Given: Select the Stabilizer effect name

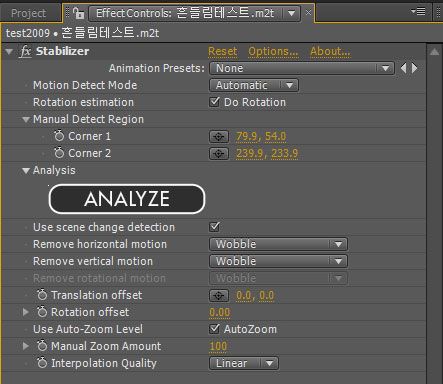Looking at the screenshot, I should click(x=62, y=51).
